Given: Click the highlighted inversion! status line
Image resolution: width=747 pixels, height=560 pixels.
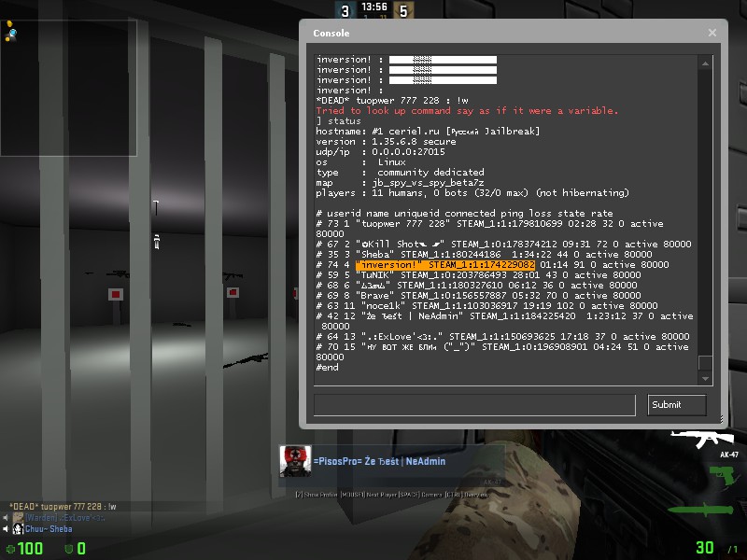Looking at the screenshot, I should [445, 265].
